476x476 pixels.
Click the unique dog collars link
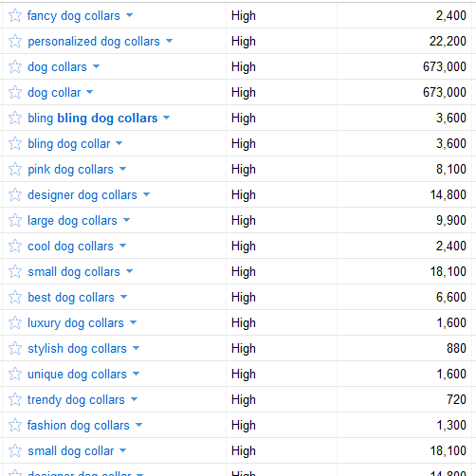pyautogui.click(x=77, y=375)
